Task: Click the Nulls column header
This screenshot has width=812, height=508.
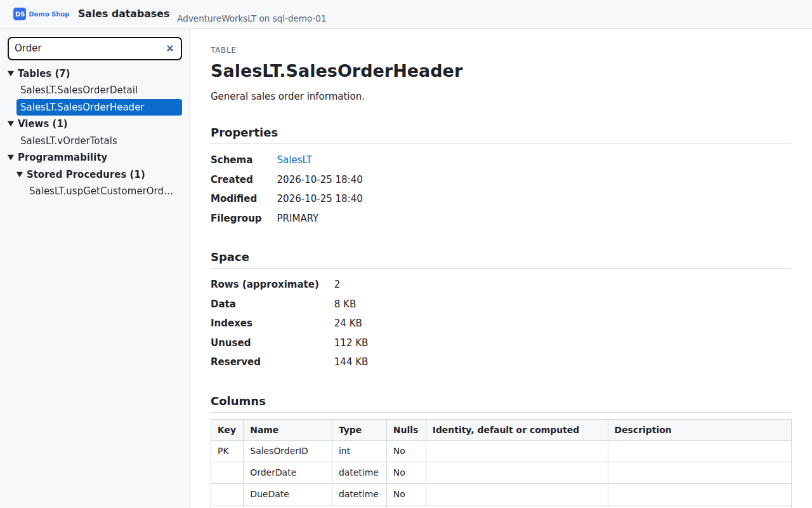Action: 406,430
